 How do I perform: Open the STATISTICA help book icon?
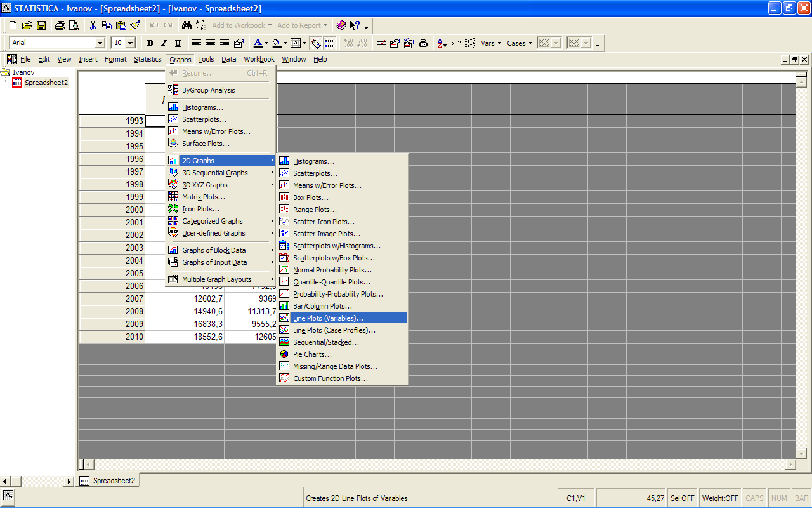pos(341,25)
